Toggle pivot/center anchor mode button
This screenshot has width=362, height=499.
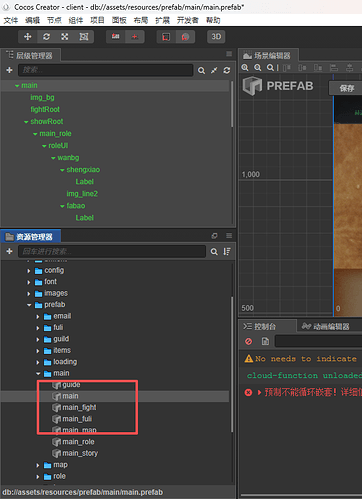[x=116, y=37]
